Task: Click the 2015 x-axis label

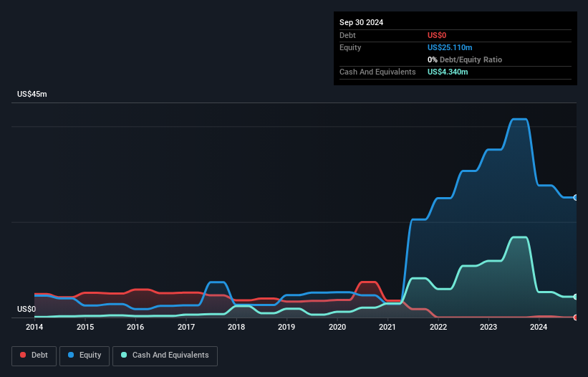Action: pyautogui.click(x=85, y=327)
